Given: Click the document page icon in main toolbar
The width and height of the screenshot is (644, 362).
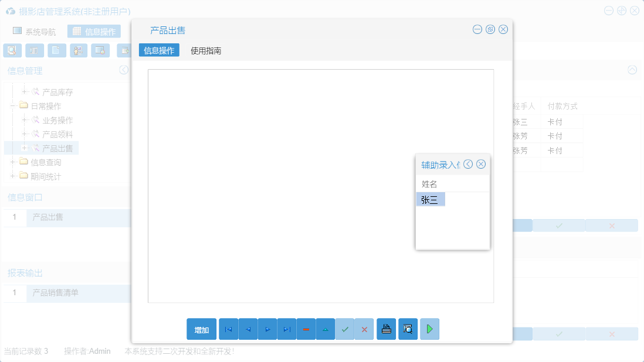Looking at the screenshot, I should (x=57, y=50).
